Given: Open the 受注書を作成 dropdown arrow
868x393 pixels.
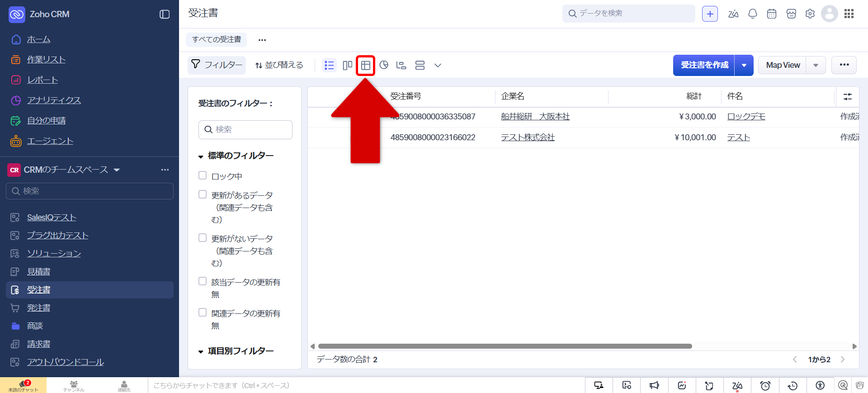Looking at the screenshot, I should pos(744,65).
